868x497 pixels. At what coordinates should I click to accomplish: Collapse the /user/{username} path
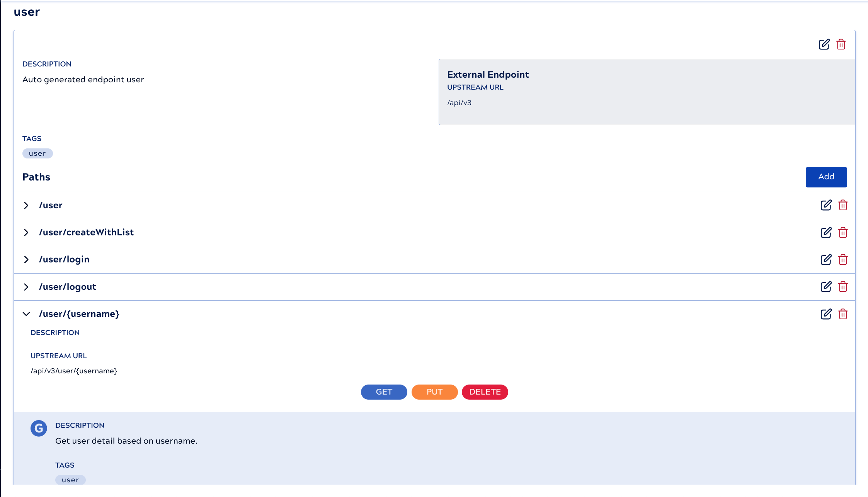point(26,314)
